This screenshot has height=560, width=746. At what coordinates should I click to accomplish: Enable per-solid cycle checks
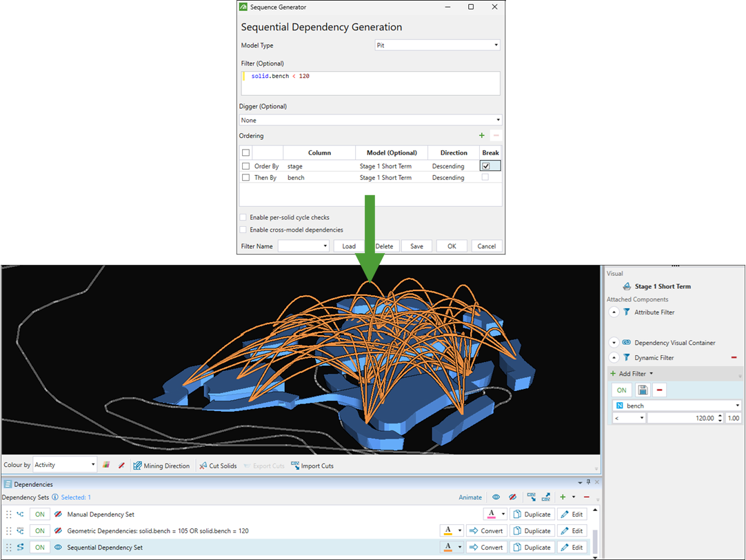point(243,217)
